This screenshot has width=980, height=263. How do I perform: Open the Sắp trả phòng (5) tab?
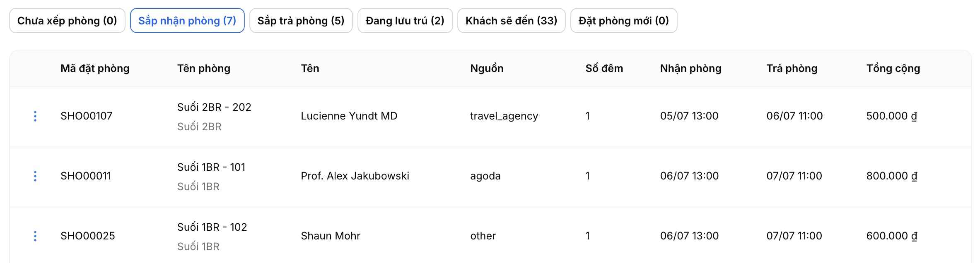(301, 21)
